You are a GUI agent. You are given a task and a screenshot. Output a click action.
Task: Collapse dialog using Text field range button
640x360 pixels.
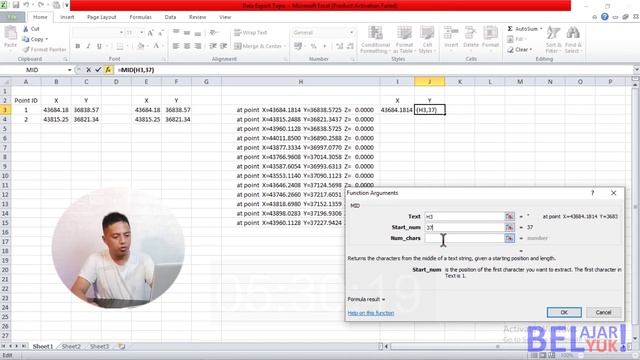click(509, 216)
